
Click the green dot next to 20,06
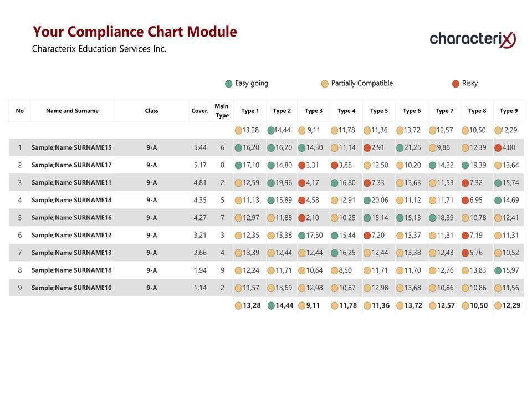(x=367, y=201)
